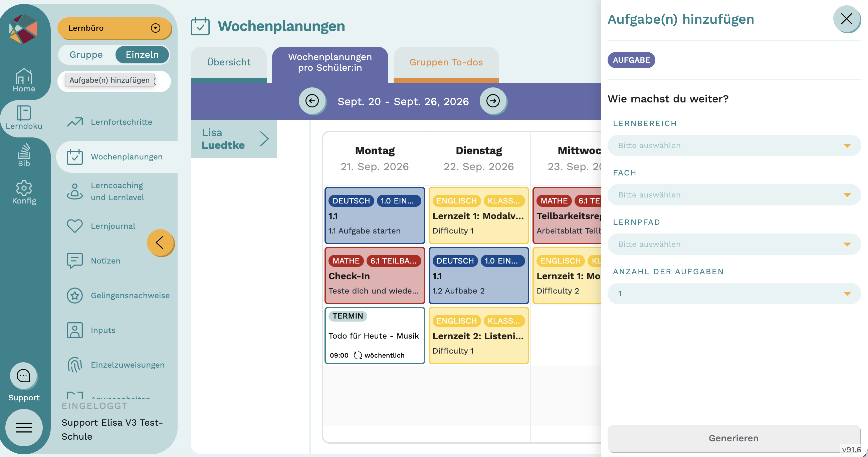Click the AUFGABE pill tag

pyautogui.click(x=631, y=60)
